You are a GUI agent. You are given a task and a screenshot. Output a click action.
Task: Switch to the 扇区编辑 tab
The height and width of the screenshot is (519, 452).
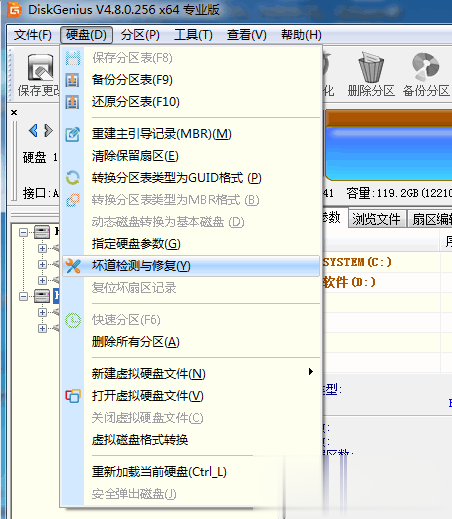[x=430, y=219]
